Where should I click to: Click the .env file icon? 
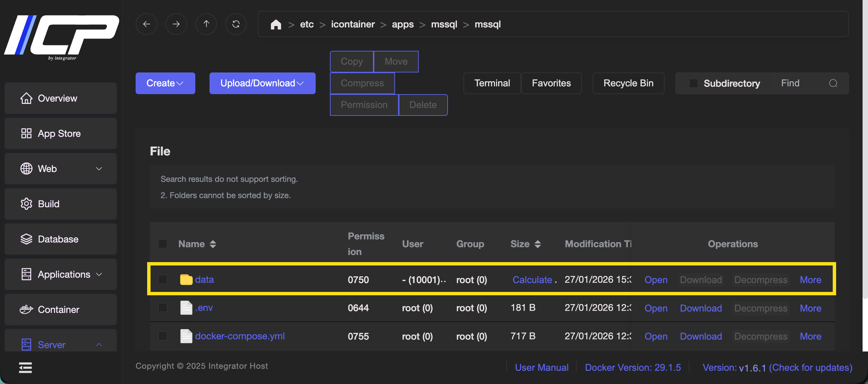(x=186, y=308)
